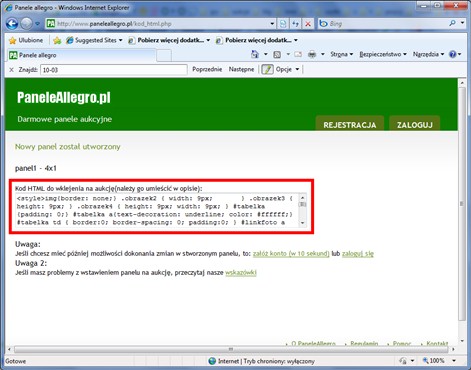Follow the zaloguj się link
The height and width of the screenshot is (370, 471).
[x=358, y=254]
